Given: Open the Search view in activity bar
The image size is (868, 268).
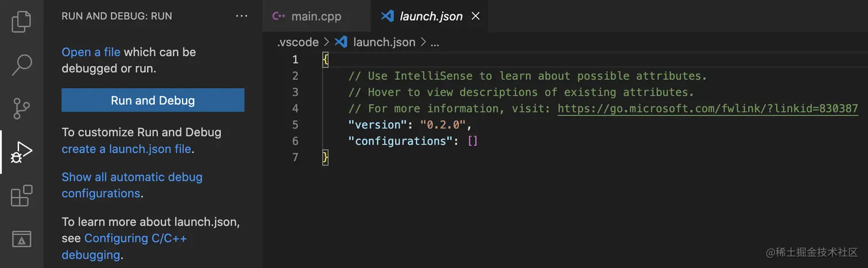Looking at the screenshot, I should [22, 64].
